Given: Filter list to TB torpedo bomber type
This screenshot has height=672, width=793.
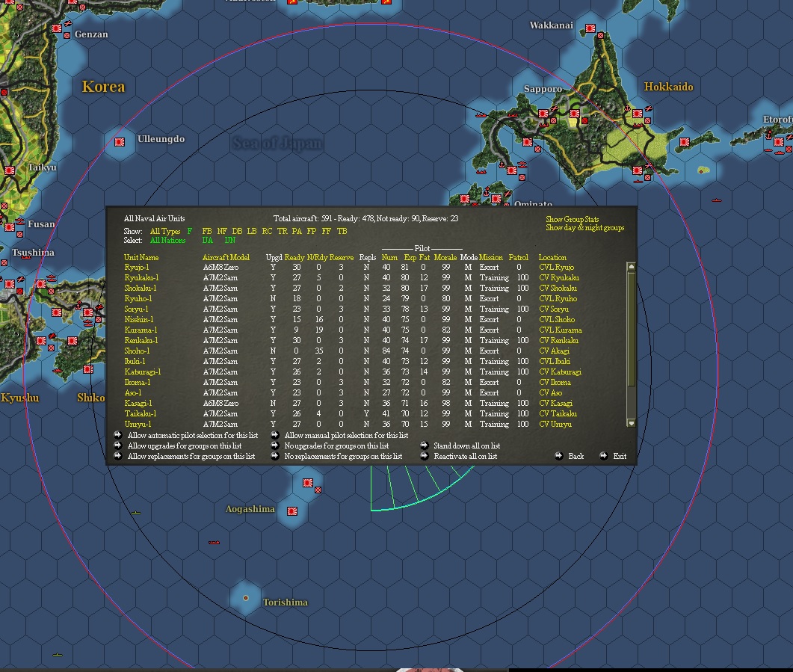Looking at the screenshot, I should point(342,231).
